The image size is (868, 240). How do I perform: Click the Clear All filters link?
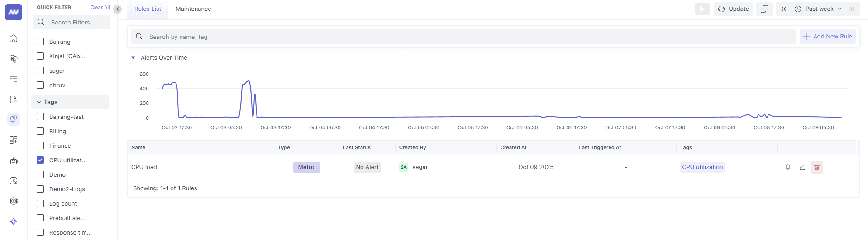(x=100, y=7)
